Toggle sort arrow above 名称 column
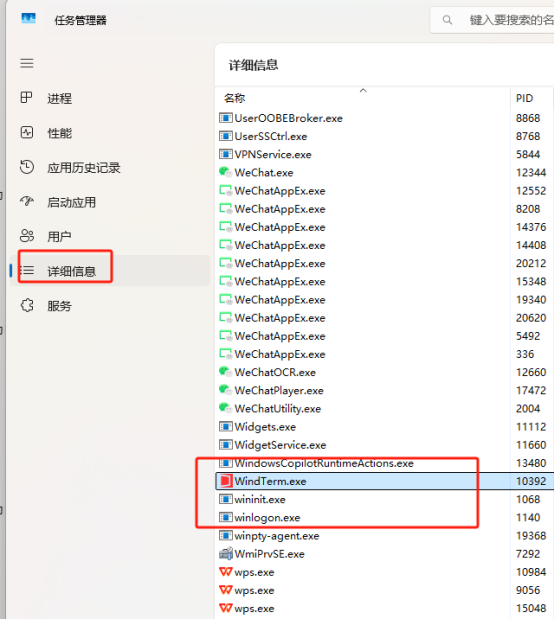 363,91
